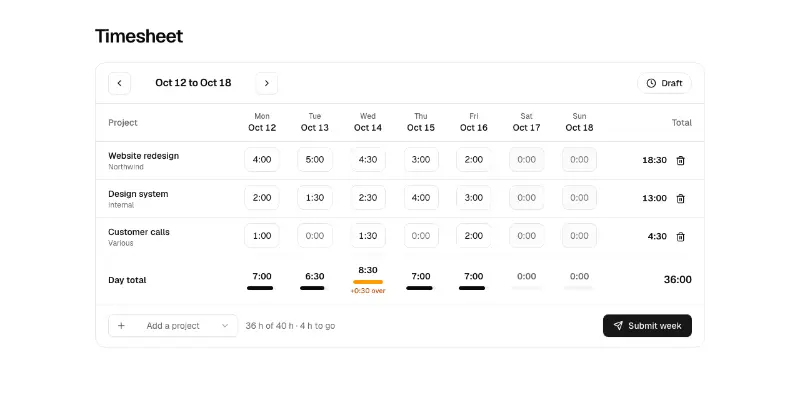The height and width of the screenshot is (400, 800).
Task: Select Design system Sunday hours field
Action: click(x=580, y=197)
